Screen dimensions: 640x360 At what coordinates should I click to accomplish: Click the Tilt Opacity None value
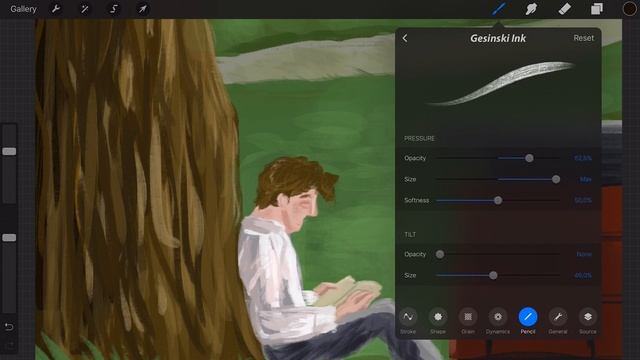(x=584, y=254)
